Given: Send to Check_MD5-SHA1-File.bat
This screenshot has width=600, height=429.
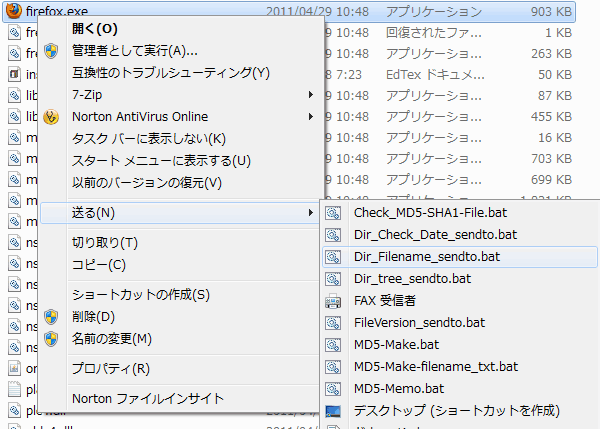Looking at the screenshot, I should (430, 213).
